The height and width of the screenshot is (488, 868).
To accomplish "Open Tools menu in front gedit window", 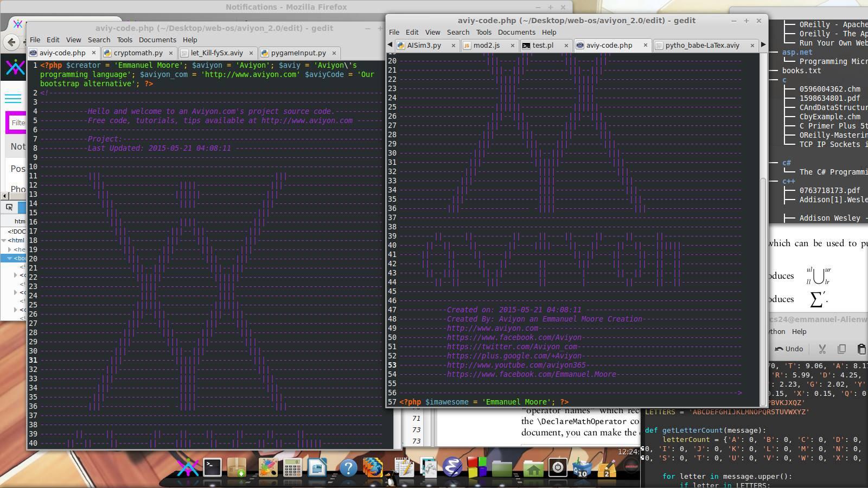I will tap(483, 32).
